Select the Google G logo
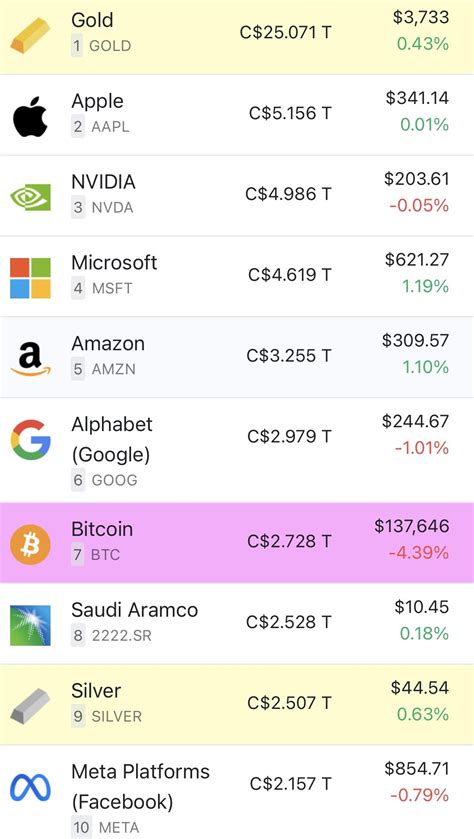The height and width of the screenshot is (839, 474). tap(30, 440)
